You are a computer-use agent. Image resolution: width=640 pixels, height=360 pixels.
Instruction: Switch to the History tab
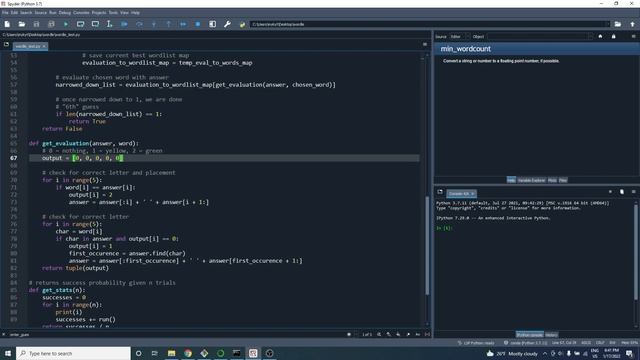pyautogui.click(x=551, y=335)
